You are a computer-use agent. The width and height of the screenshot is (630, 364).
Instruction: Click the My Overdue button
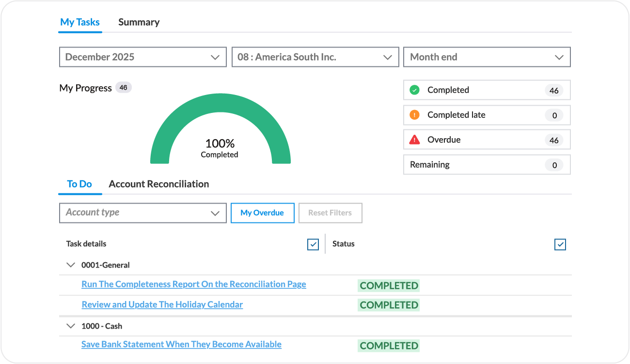pos(262,213)
